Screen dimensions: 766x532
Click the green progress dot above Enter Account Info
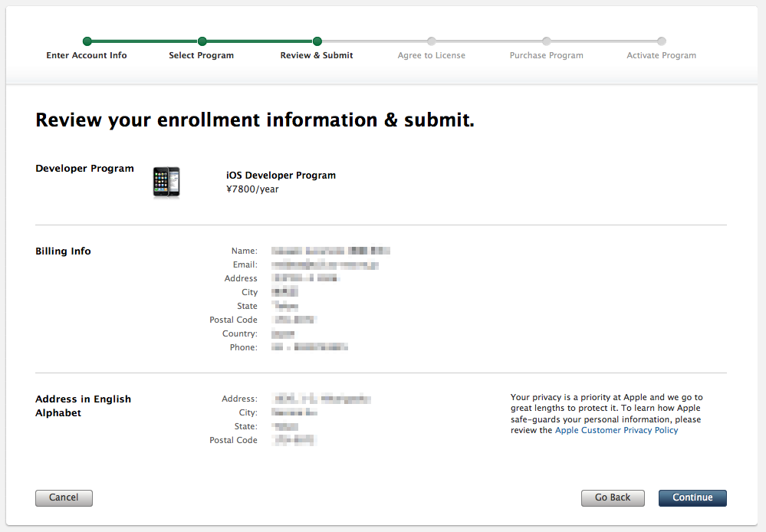click(x=87, y=41)
